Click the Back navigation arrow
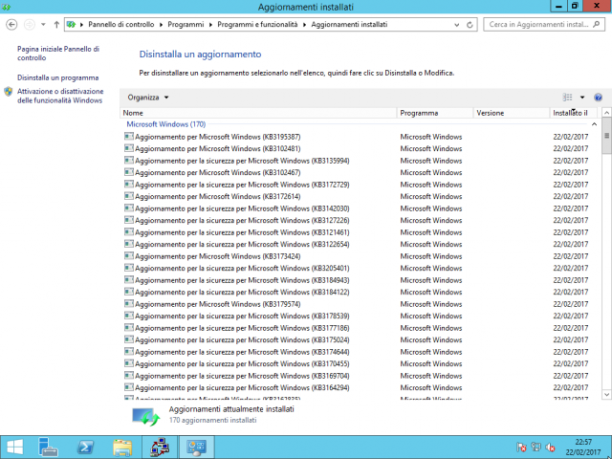This screenshot has width=612, height=459. (x=12, y=25)
